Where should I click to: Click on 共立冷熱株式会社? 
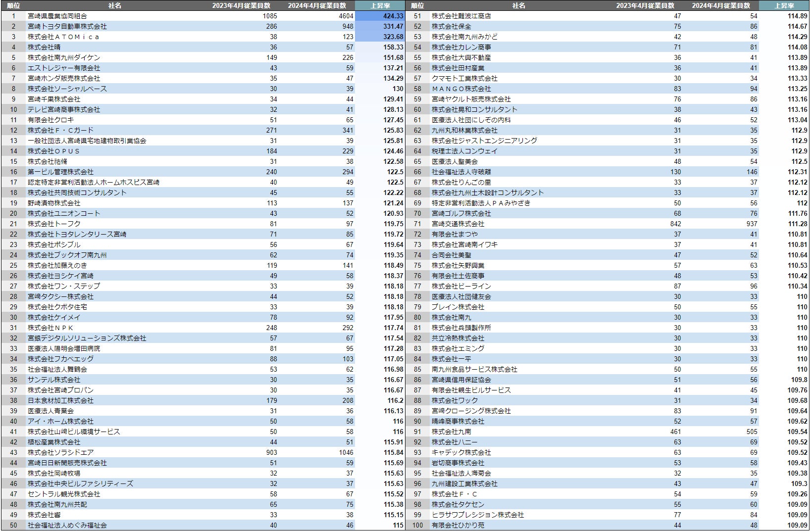tap(458, 338)
